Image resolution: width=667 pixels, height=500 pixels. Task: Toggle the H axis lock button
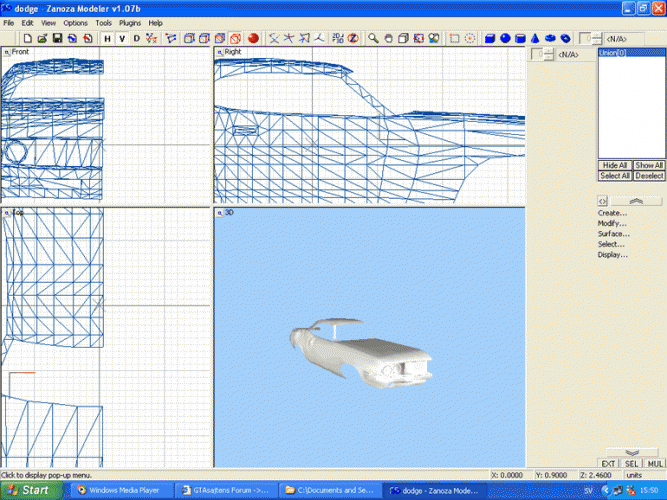coord(107,38)
